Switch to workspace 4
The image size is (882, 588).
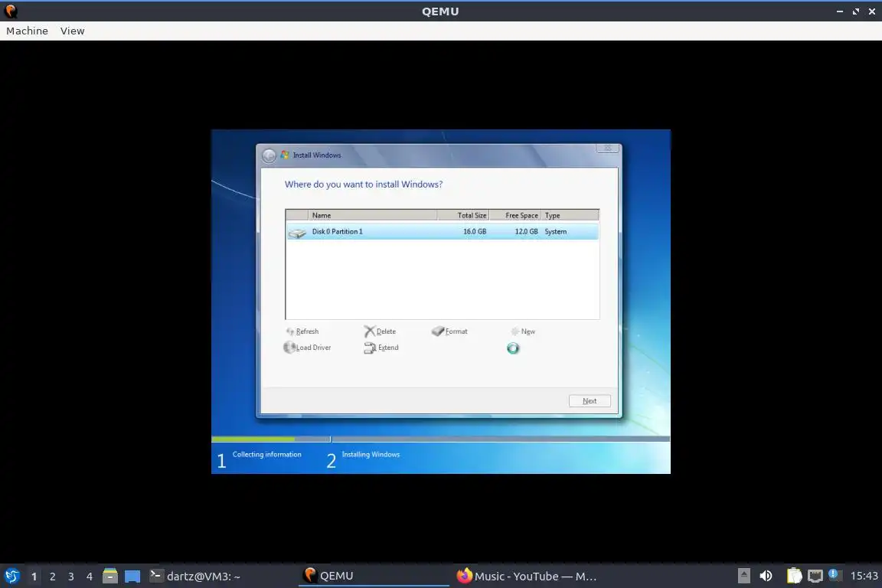pos(89,577)
